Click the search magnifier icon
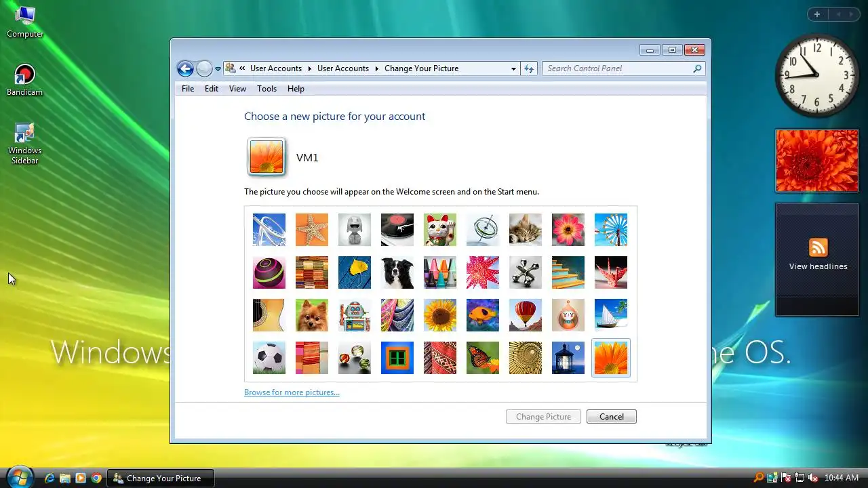This screenshot has width=868, height=488. (697, 68)
